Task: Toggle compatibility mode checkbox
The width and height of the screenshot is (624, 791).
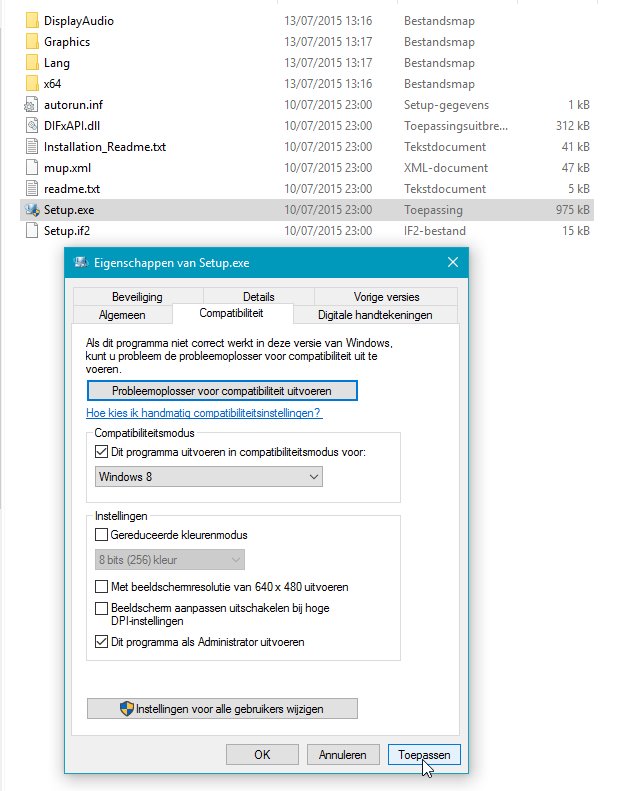Action: click(101, 451)
